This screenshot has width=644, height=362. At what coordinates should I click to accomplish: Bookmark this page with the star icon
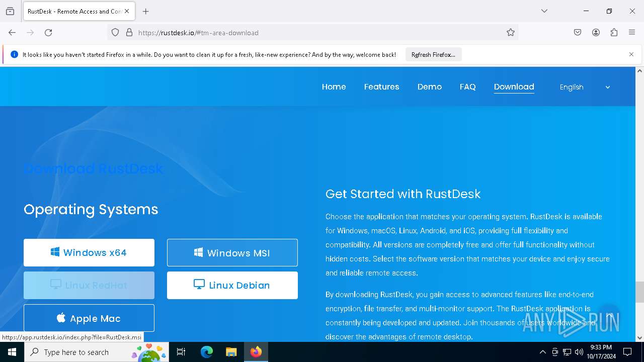click(511, 33)
